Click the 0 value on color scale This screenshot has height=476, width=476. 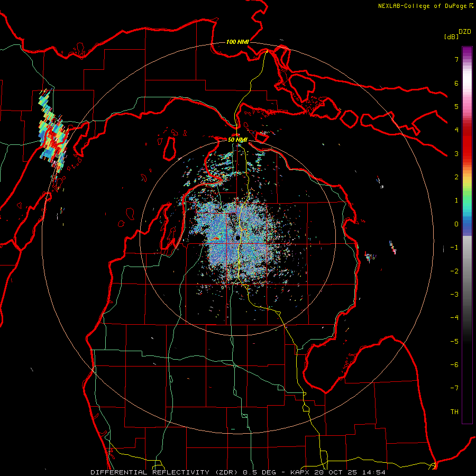pos(456,224)
